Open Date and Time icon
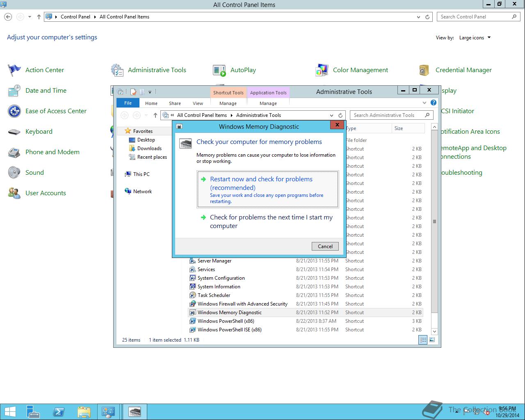 coord(14,91)
